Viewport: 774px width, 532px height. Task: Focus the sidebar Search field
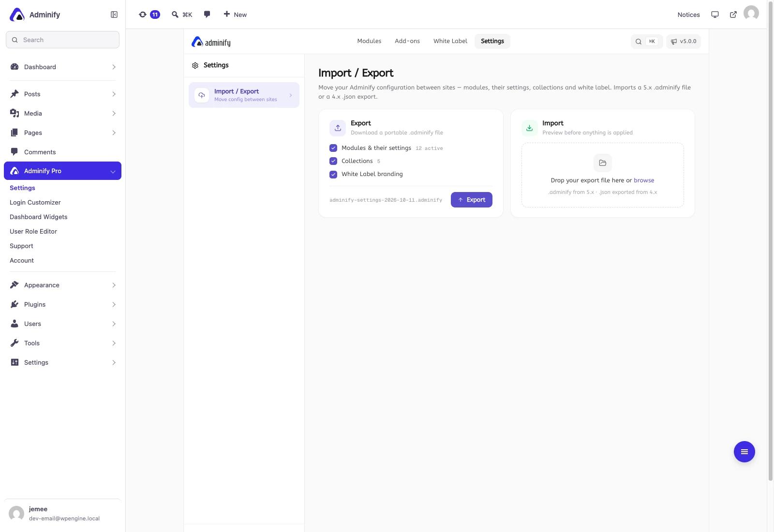62,40
